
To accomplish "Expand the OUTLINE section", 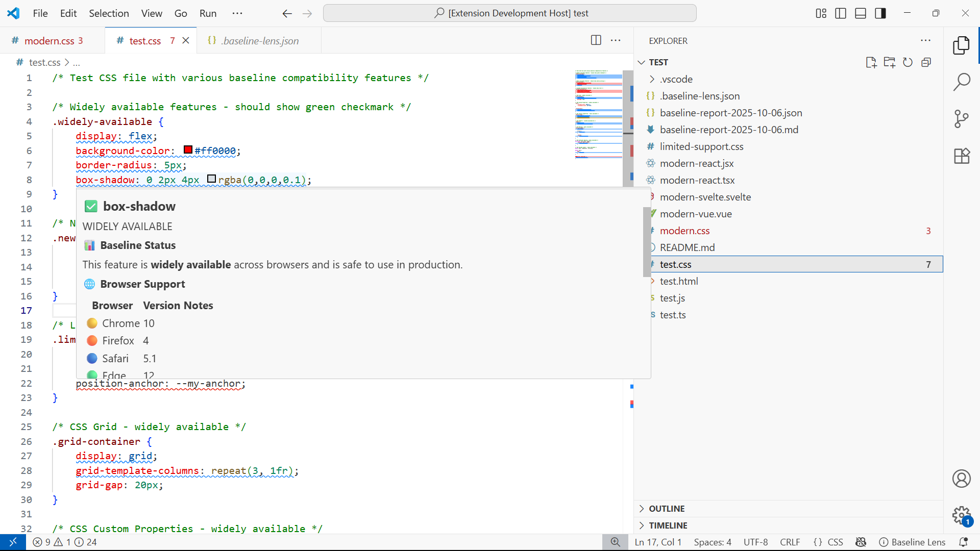I will [x=667, y=509].
